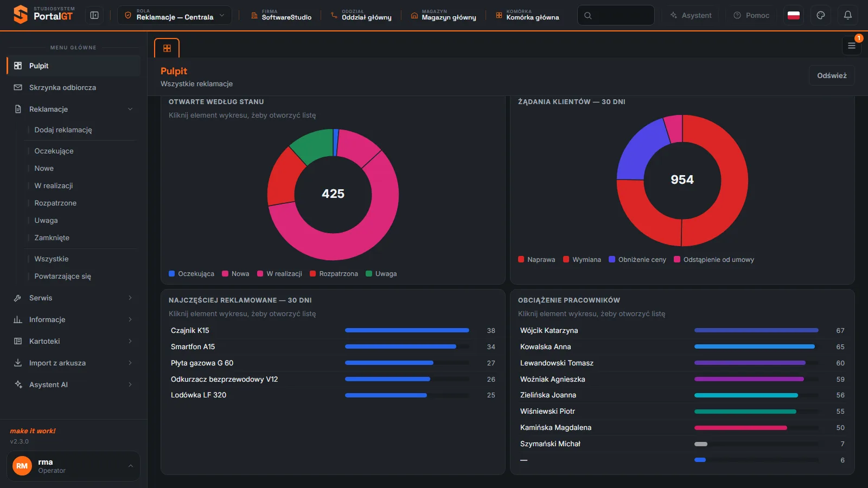
Task: Expand the Serwis submenu arrow
Action: pos(130,298)
